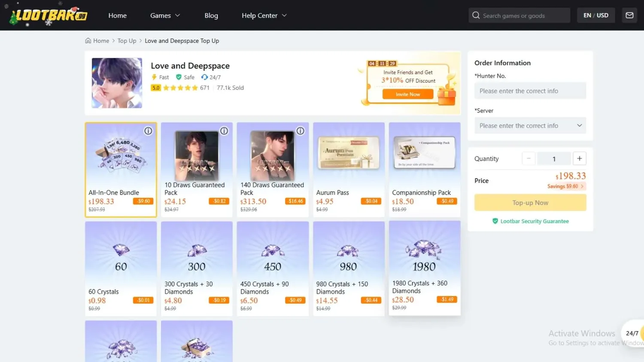Click the home icon in breadcrumb
The height and width of the screenshot is (362, 644).
pyautogui.click(x=88, y=41)
